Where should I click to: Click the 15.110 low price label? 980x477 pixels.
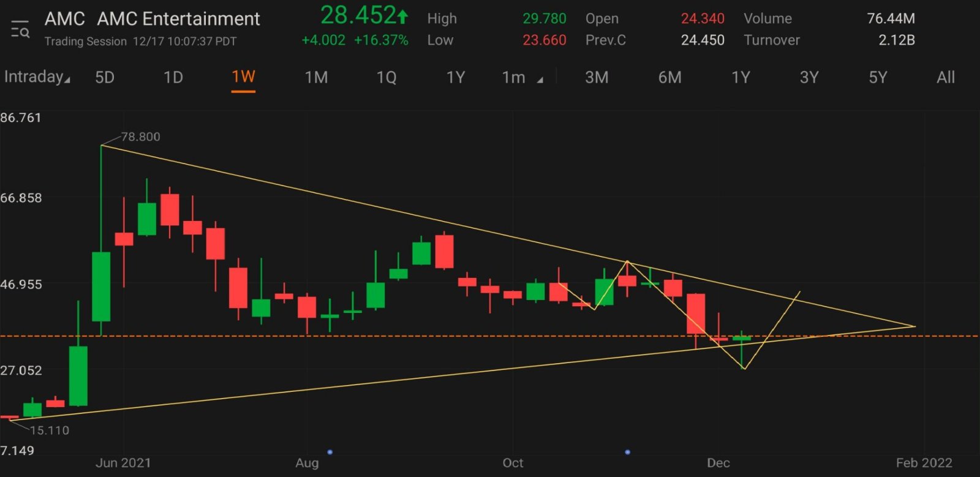coord(50,430)
